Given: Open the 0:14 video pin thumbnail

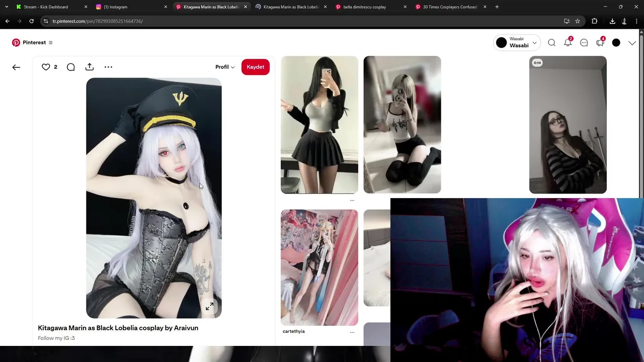Looking at the screenshot, I should pos(568,125).
